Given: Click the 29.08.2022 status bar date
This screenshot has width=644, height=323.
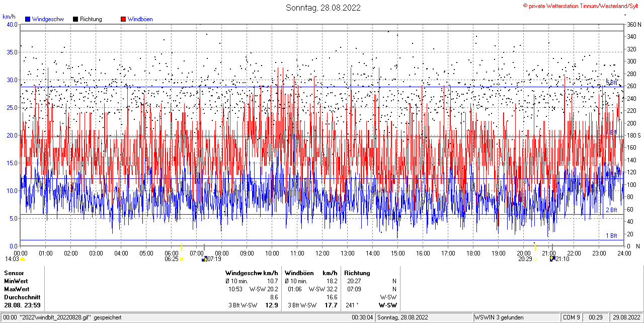Looking at the screenshot, I should pos(626,317).
